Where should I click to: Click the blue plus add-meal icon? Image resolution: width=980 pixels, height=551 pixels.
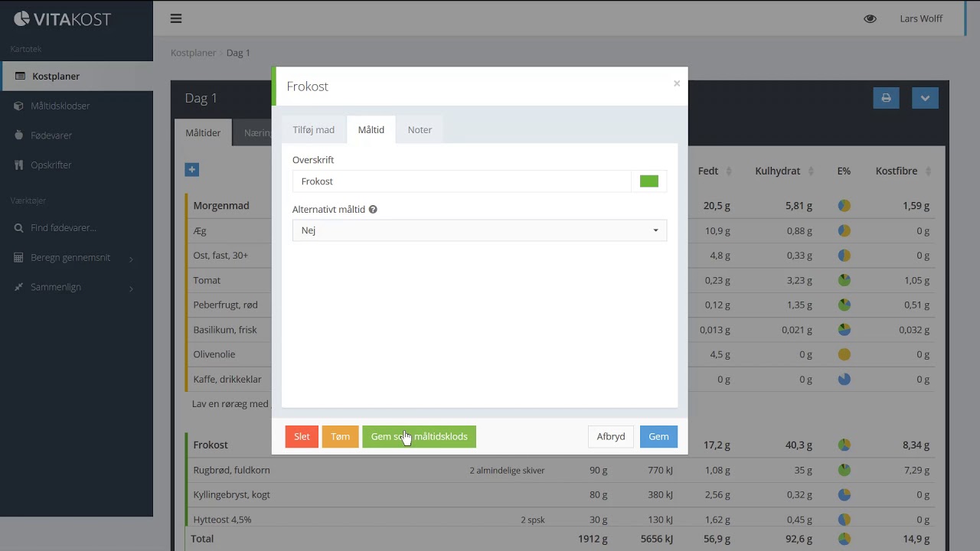pyautogui.click(x=192, y=170)
